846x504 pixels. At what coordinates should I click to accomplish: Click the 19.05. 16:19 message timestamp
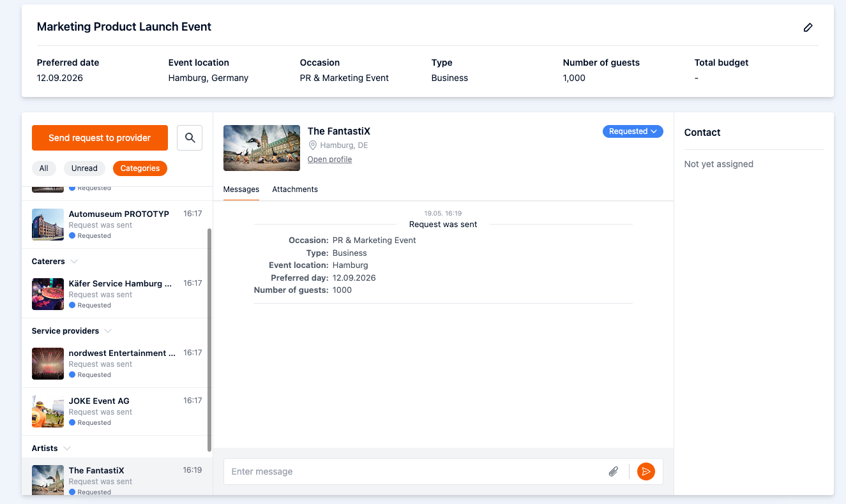pos(443,213)
